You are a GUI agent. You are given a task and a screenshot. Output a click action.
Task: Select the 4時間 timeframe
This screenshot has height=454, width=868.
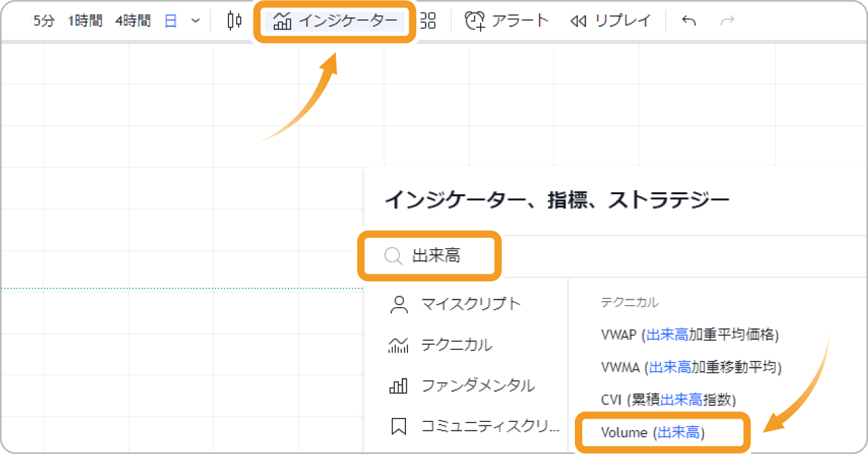pyautogui.click(x=133, y=21)
